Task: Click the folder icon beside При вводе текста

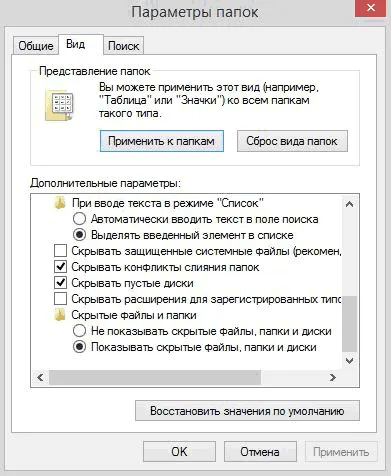Action: pos(60,203)
